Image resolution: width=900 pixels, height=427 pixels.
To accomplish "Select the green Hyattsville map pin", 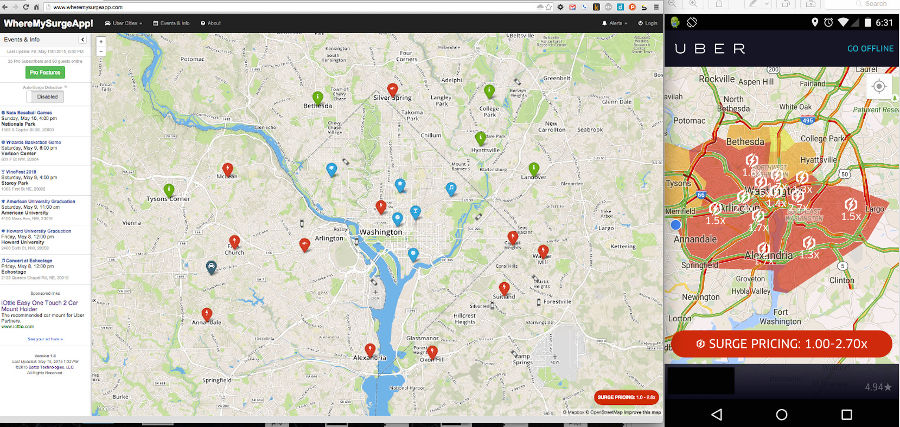I will [x=480, y=138].
